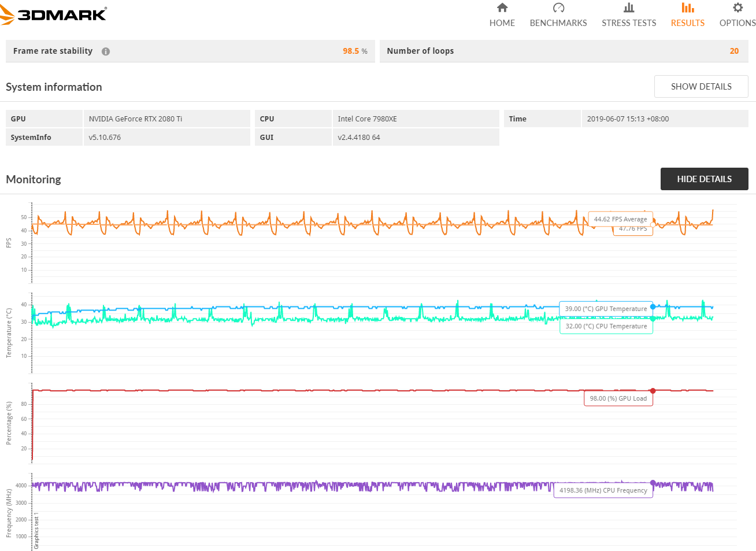The width and height of the screenshot is (756, 551).
Task: Click the CPU Frequency purple chart marker
Action: [x=653, y=483]
